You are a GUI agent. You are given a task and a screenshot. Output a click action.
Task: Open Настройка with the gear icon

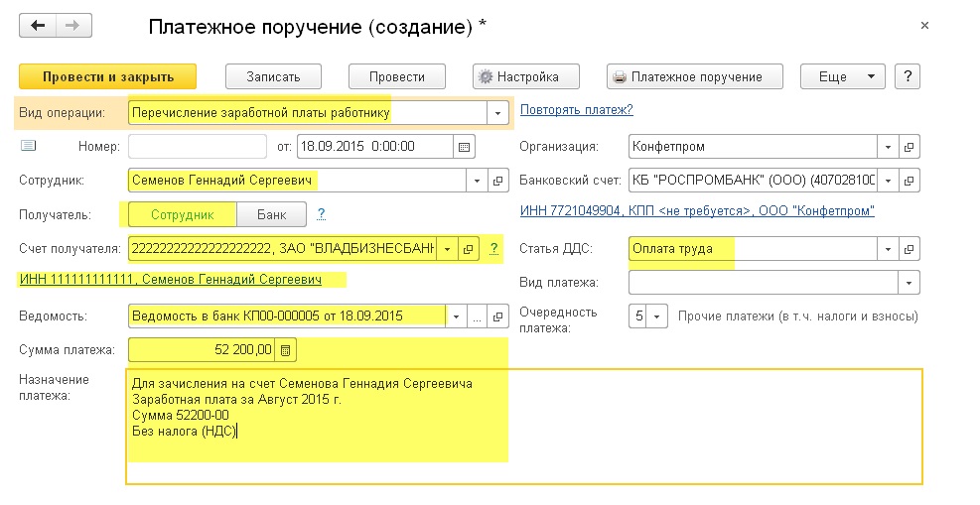pos(526,76)
